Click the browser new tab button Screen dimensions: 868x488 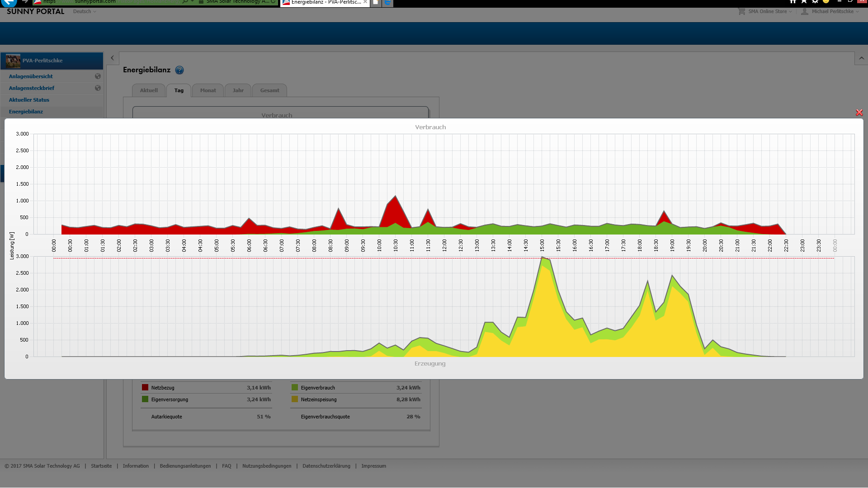click(x=376, y=3)
